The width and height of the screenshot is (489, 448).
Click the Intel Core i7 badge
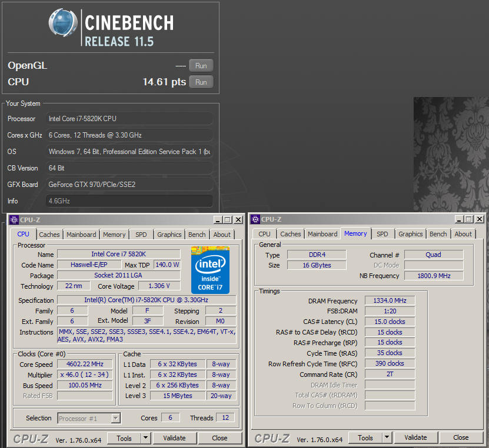click(x=210, y=270)
